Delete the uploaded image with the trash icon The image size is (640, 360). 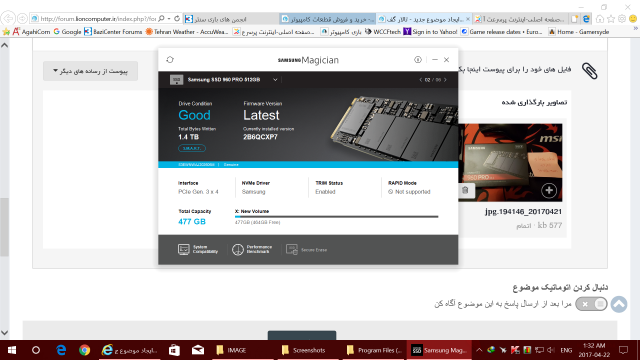[x=465, y=190]
